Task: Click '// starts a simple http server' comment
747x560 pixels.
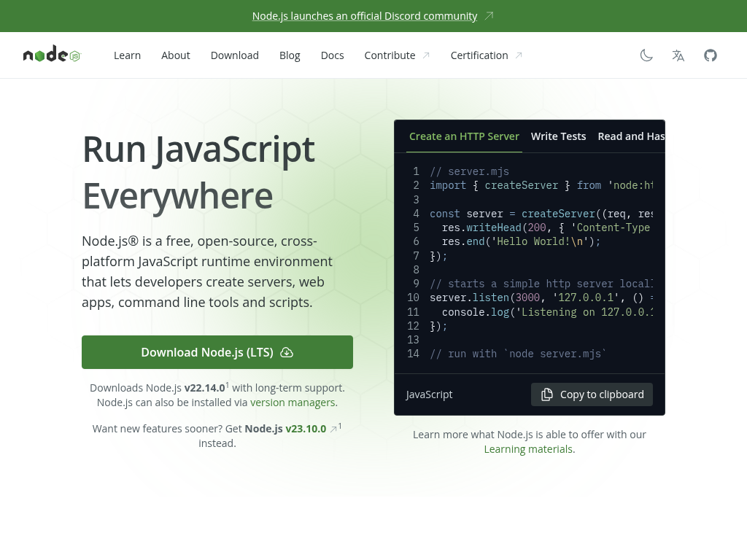Action: [541, 284]
